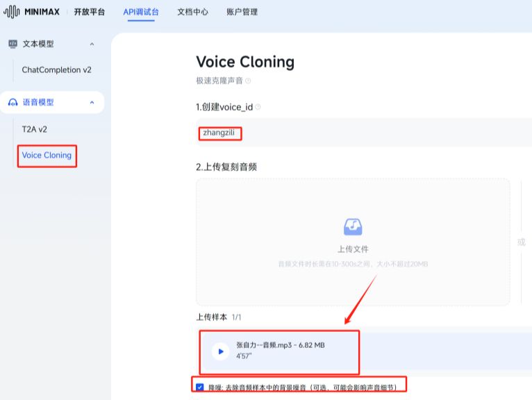Open the 文档中心 tab
This screenshot has width=532, height=400.
tap(192, 12)
